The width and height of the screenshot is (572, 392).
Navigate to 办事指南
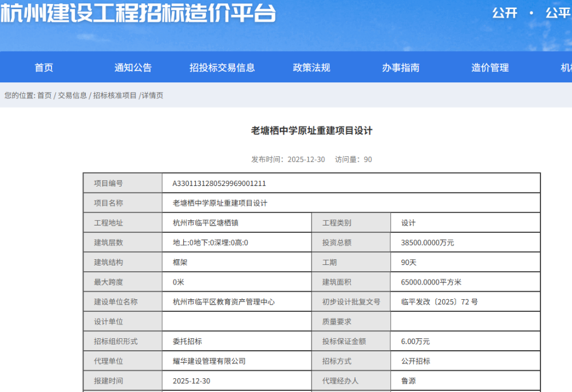(402, 67)
